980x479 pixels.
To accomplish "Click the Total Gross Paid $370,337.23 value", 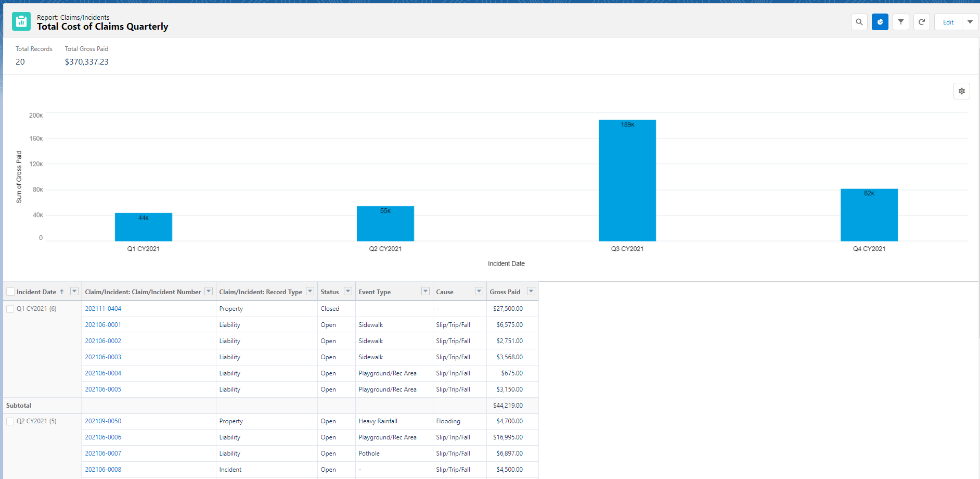I will [87, 61].
